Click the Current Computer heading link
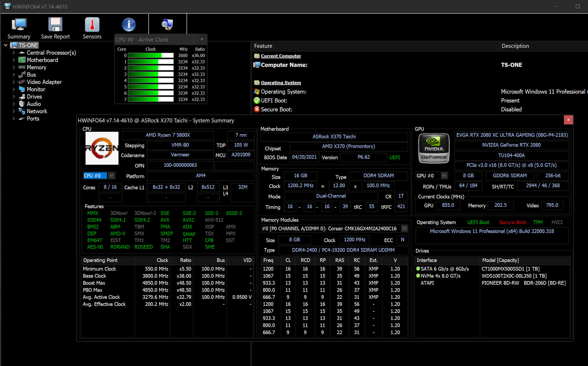The height and width of the screenshot is (366, 588). tap(281, 56)
